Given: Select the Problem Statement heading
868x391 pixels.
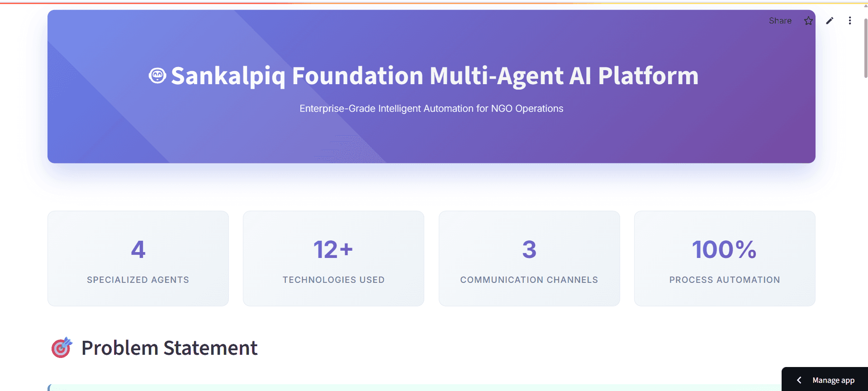Looking at the screenshot, I should [169, 348].
